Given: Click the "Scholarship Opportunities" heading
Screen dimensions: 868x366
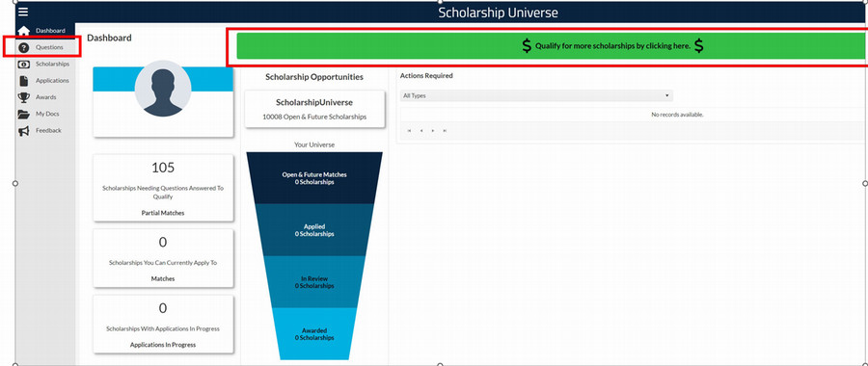Looking at the screenshot, I should pos(314,77).
